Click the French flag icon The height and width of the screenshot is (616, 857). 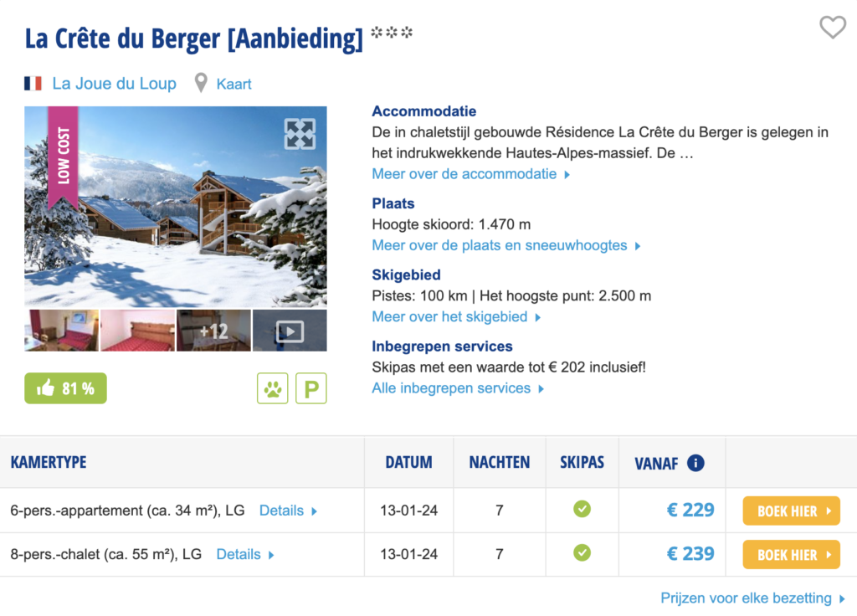33,84
